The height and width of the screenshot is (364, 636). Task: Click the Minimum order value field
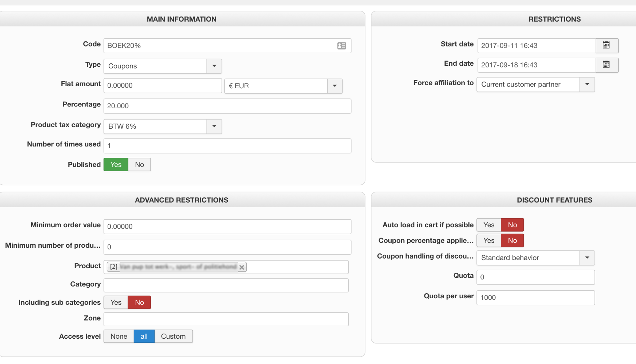pyautogui.click(x=227, y=226)
